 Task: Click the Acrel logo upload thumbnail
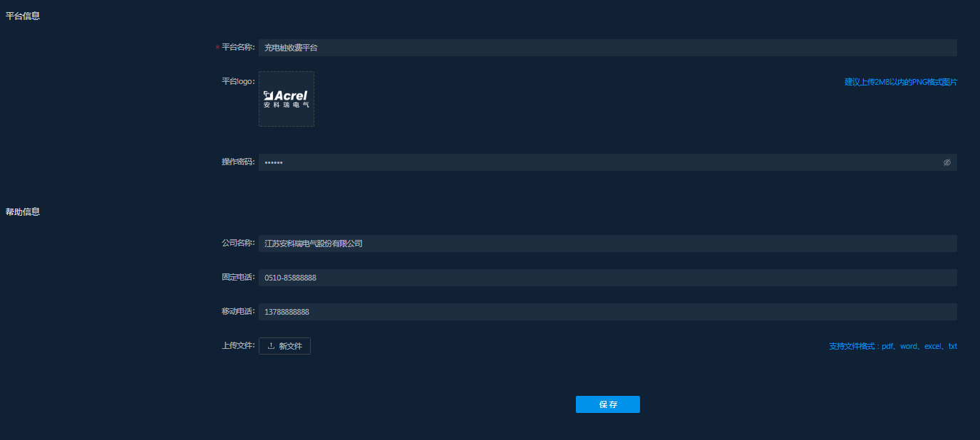click(286, 99)
